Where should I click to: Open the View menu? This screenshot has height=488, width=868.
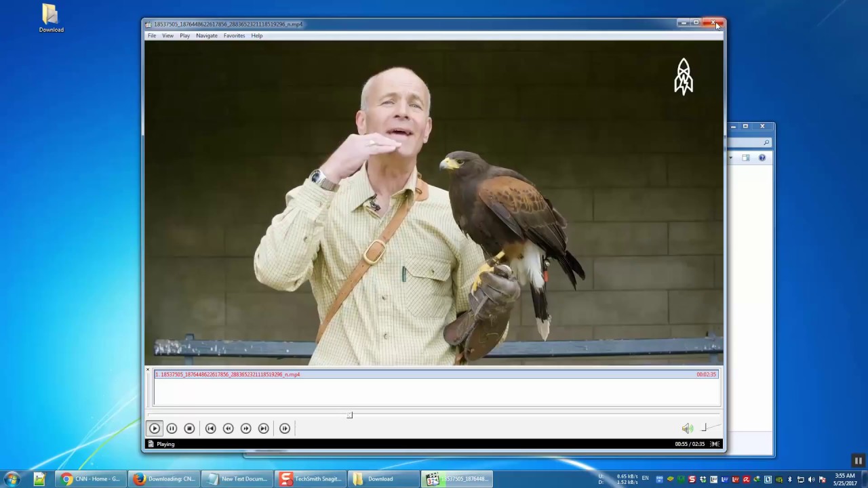tap(167, 35)
